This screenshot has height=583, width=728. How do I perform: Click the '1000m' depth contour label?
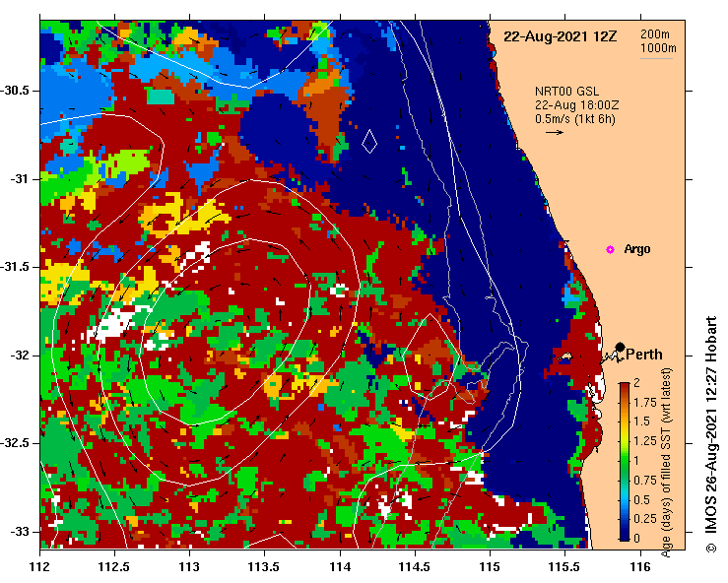pyautogui.click(x=658, y=48)
